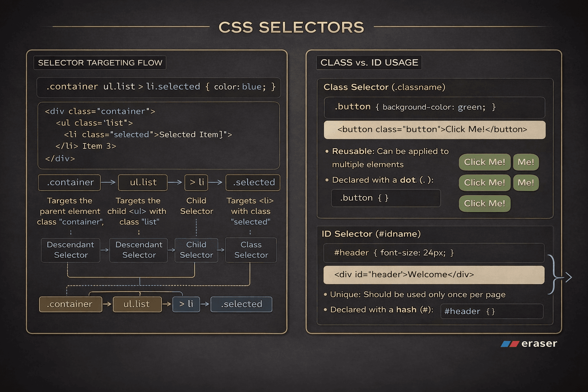Click the green background-color swatch button
The height and width of the screenshot is (392, 588).
tap(485, 162)
